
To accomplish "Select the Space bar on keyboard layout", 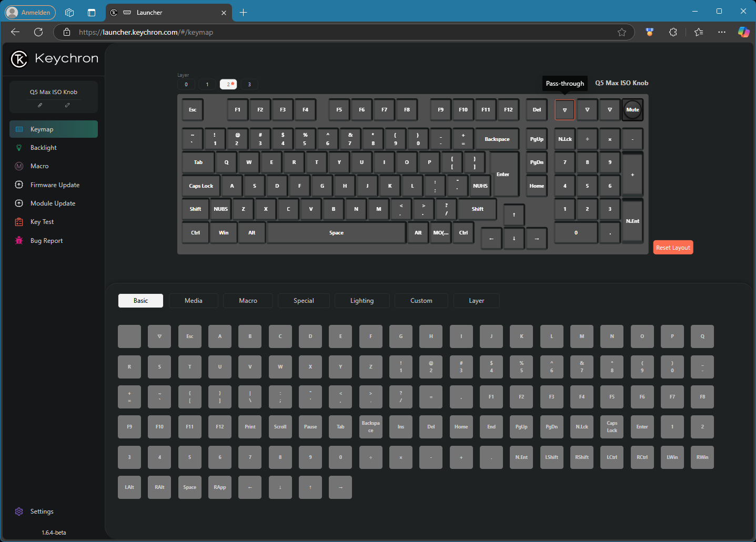I will coord(336,233).
